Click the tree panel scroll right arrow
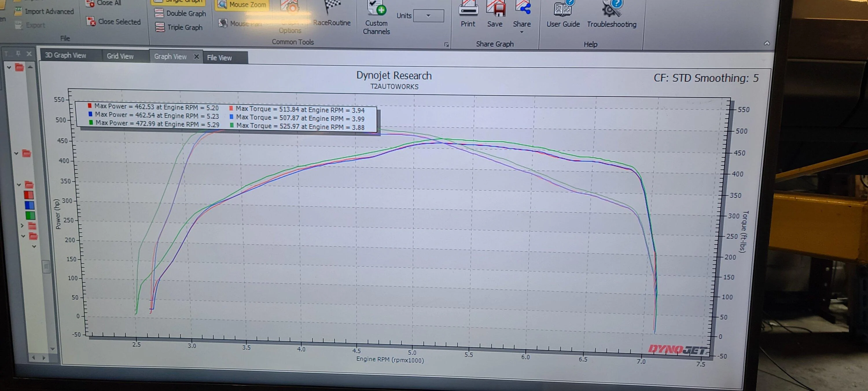The height and width of the screenshot is (391, 868). coord(44,358)
